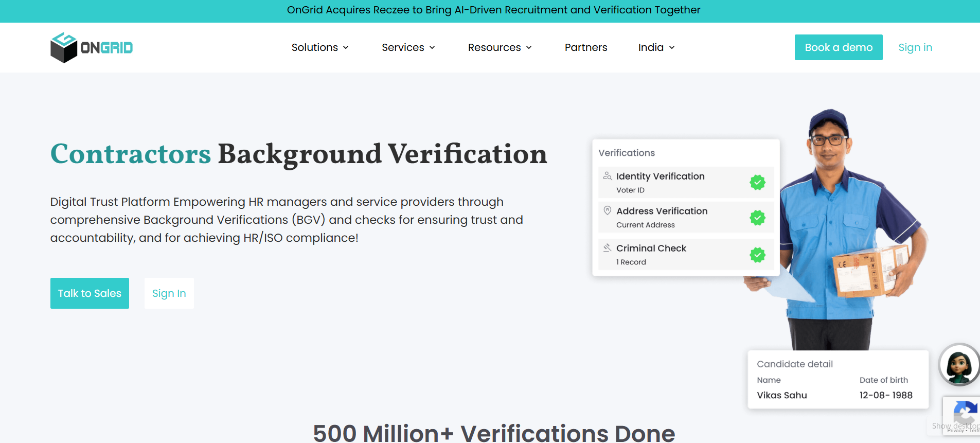Click the green checkmark beside Identity Verification

tap(757, 182)
